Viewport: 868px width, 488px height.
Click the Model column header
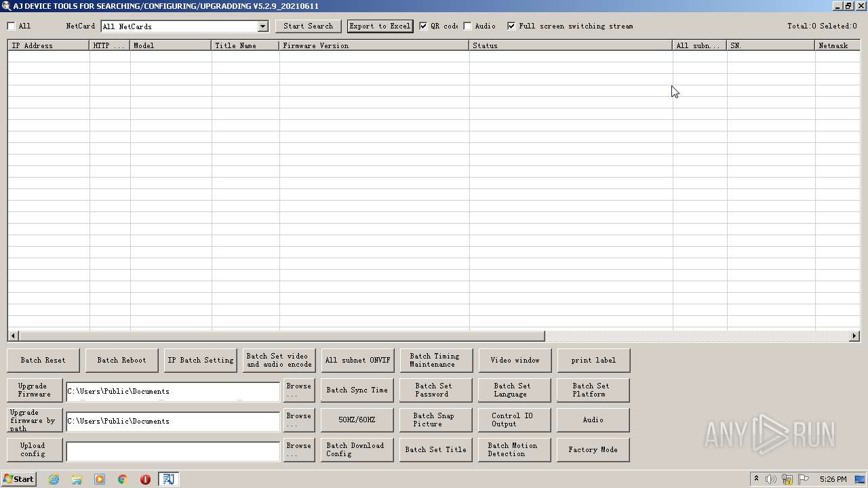171,45
